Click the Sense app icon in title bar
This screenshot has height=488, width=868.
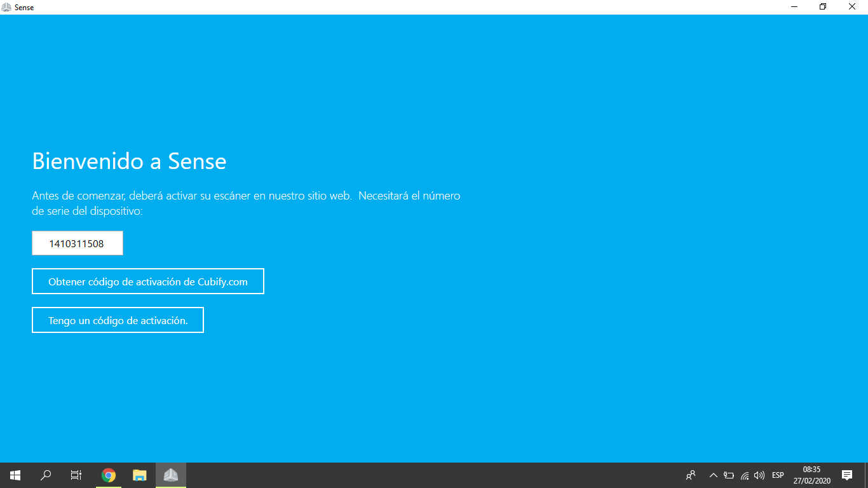coord(6,7)
